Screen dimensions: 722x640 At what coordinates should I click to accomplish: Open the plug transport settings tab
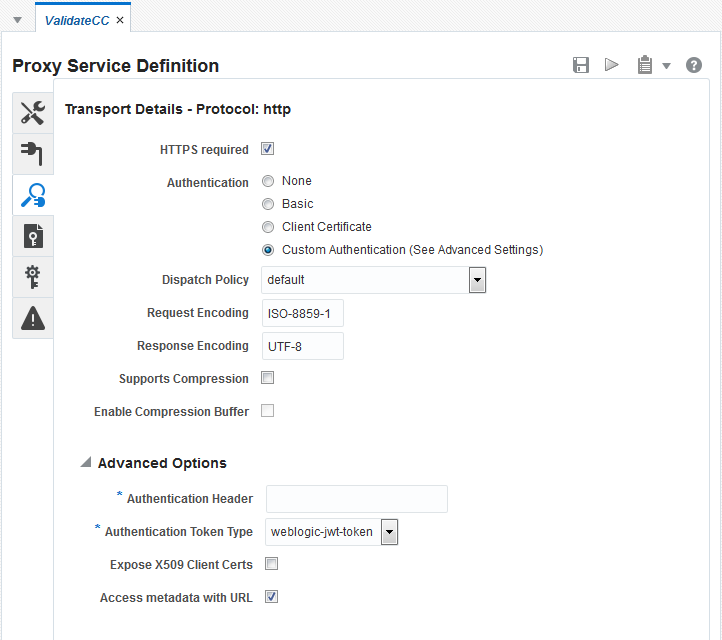tap(32, 154)
